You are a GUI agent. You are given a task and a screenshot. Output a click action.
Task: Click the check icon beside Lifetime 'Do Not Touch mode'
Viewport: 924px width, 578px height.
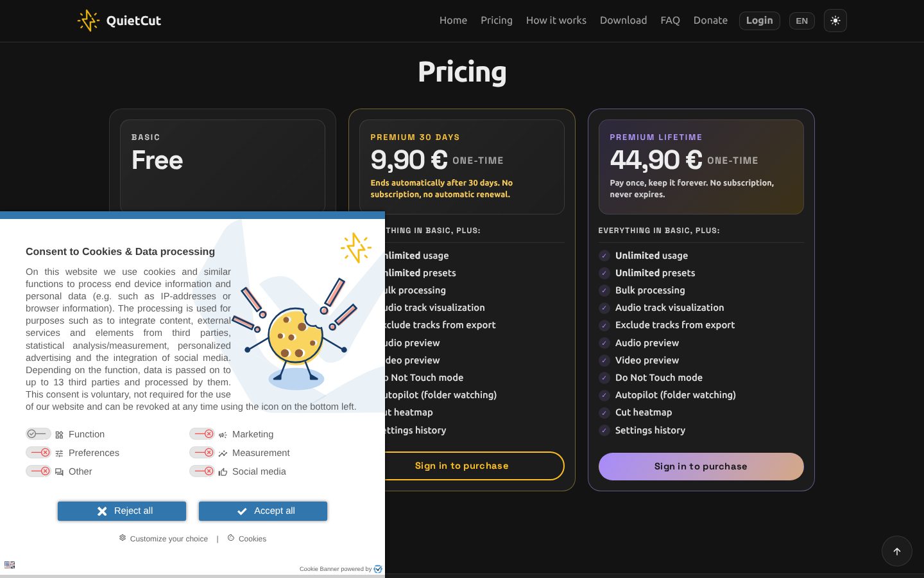(x=604, y=378)
